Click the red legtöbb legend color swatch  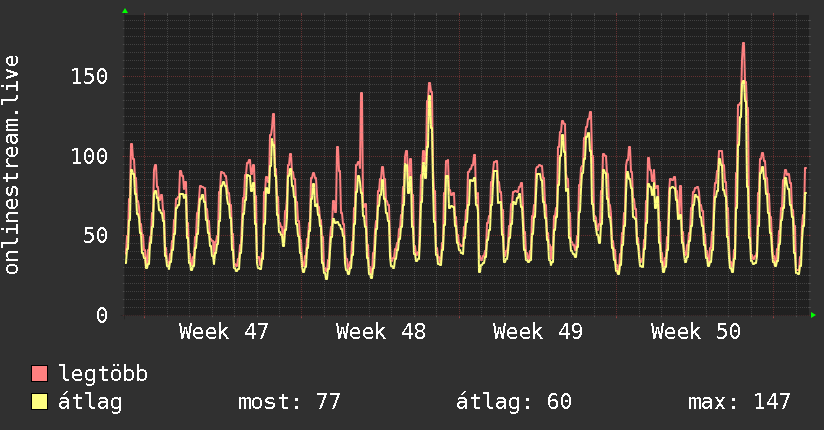(x=40, y=375)
